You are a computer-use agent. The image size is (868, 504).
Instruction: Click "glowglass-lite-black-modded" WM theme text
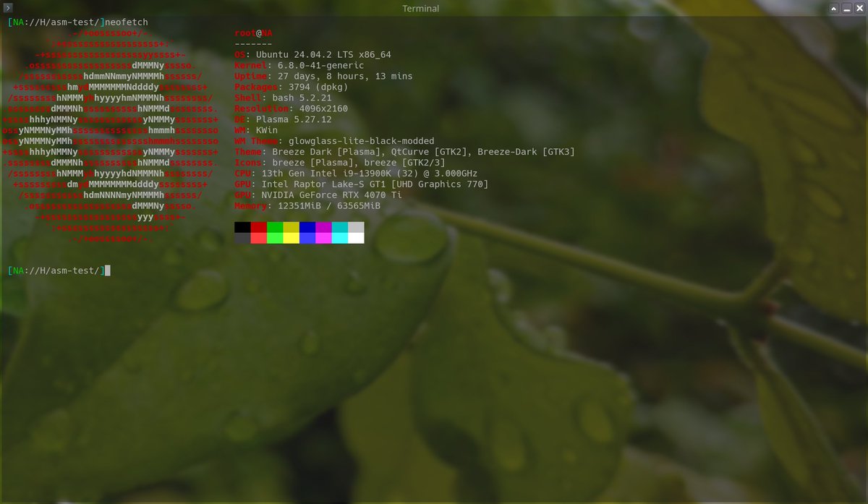coord(362,141)
